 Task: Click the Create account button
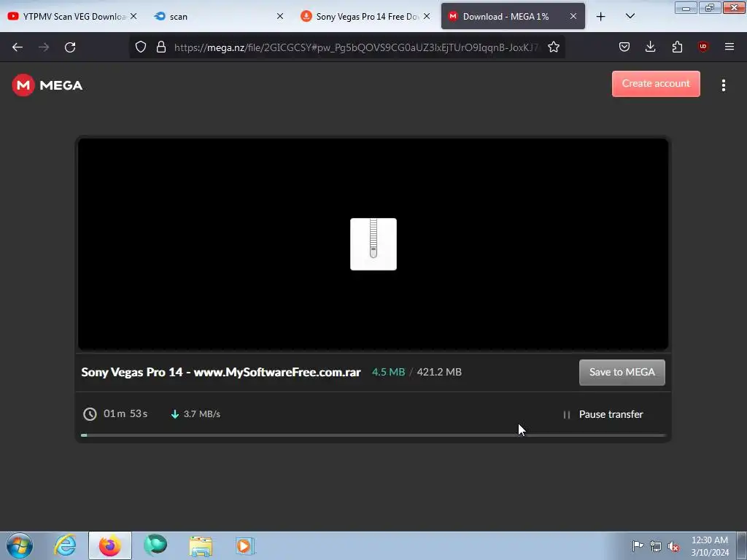tap(656, 84)
